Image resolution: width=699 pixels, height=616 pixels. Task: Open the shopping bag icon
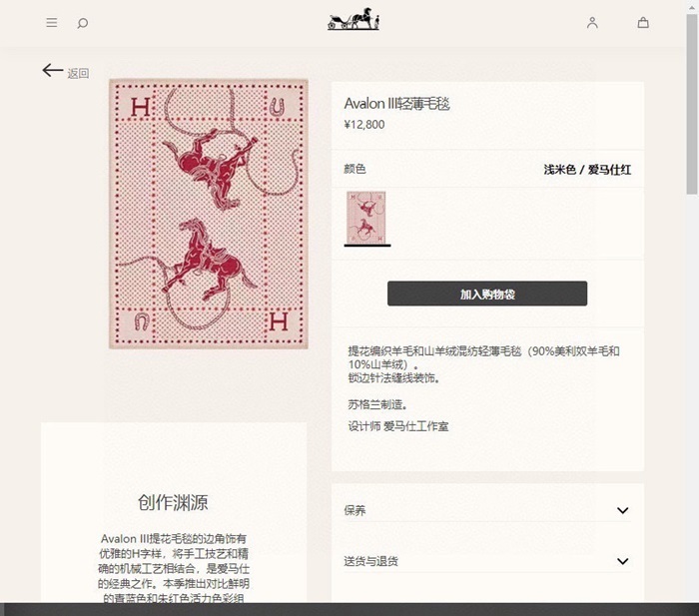point(643,22)
